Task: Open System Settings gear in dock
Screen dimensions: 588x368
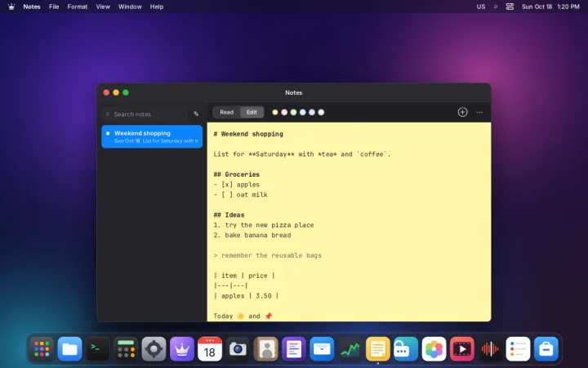Action: [154, 349]
